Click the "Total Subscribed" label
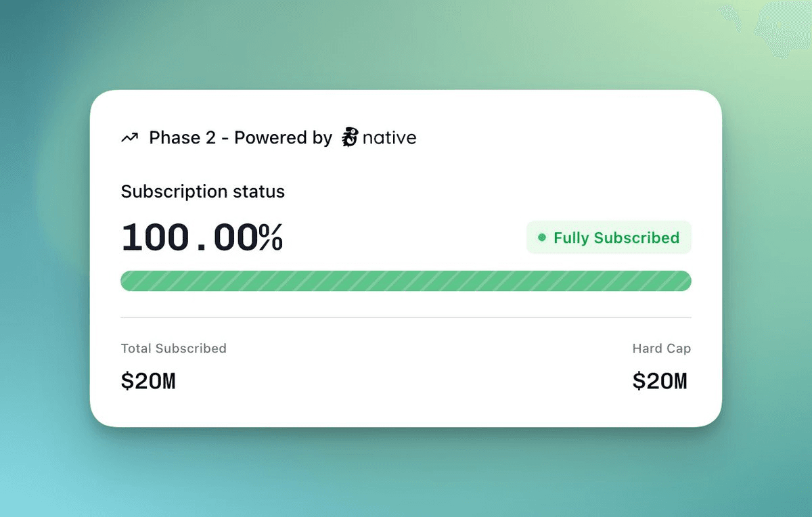Viewport: 812px width, 517px height. coord(173,349)
